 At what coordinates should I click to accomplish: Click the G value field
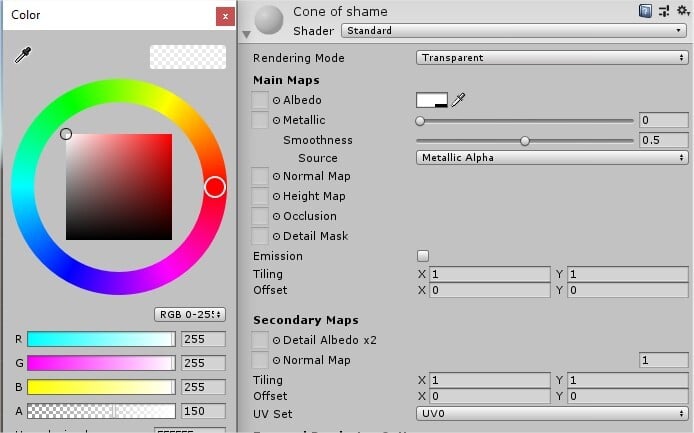tap(203, 363)
